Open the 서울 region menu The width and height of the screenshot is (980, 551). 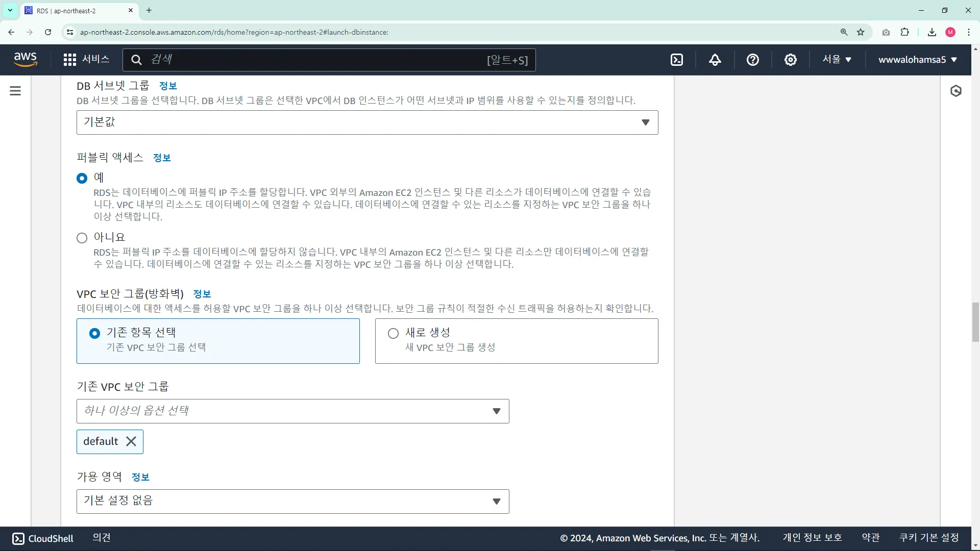coord(837,60)
